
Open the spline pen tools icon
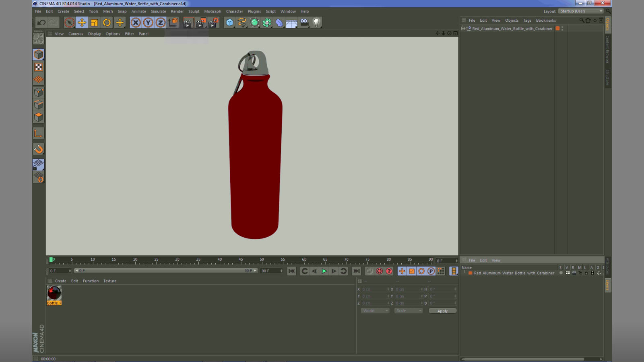coord(242,23)
